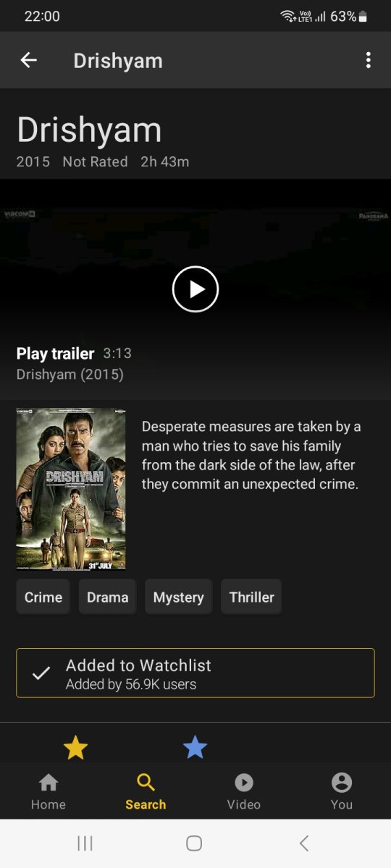
Task: Tap the Android recent apps icon
Action: (85, 843)
